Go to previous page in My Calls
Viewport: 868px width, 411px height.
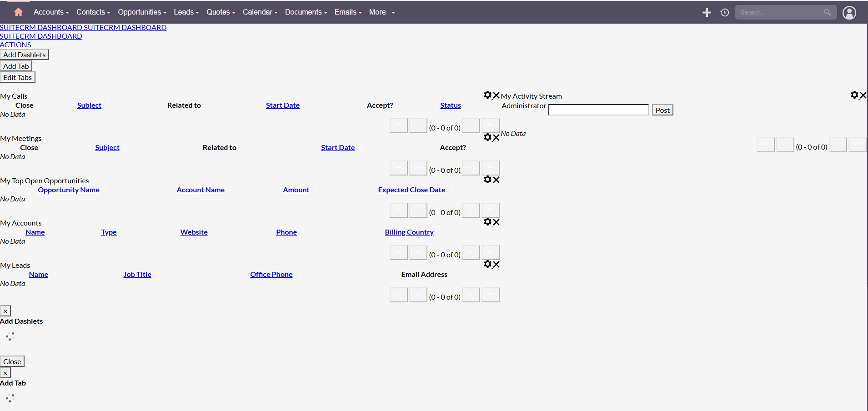click(x=418, y=126)
